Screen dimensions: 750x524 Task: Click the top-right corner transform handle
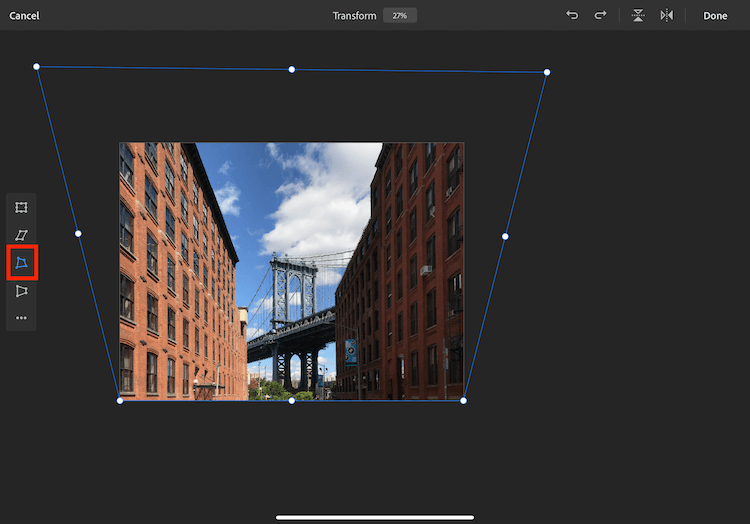coord(547,72)
